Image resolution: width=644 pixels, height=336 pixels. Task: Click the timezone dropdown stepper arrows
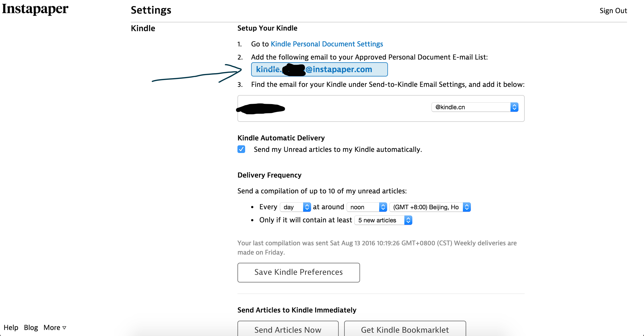click(466, 207)
